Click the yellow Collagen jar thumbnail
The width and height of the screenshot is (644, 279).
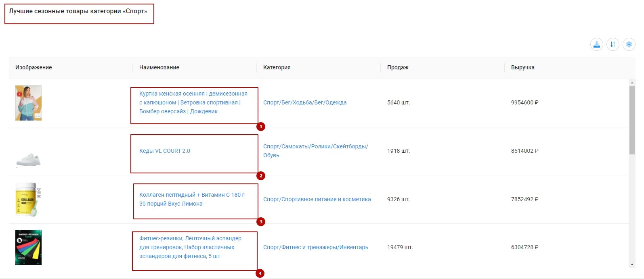[28, 199]
